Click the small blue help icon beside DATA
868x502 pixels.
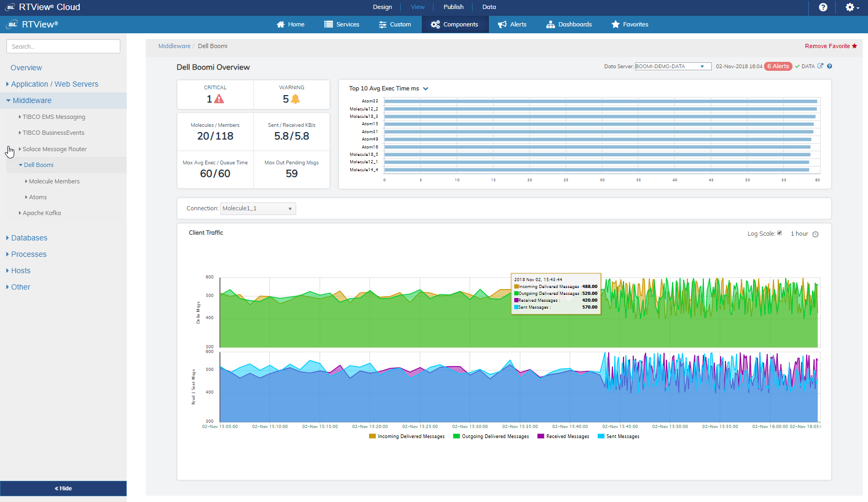click(x=829, y=66)
